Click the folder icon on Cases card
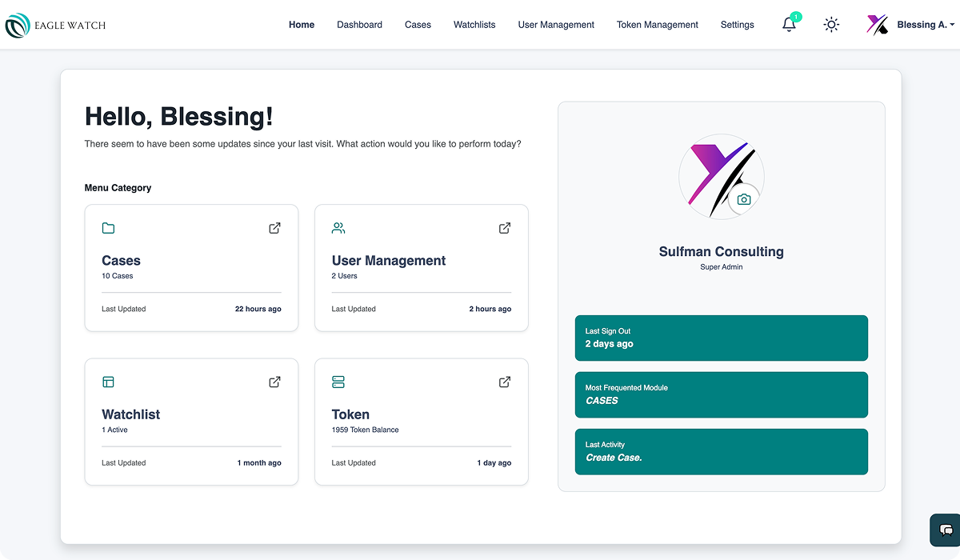This screenshot has width=960, height=560. point(108,228)
